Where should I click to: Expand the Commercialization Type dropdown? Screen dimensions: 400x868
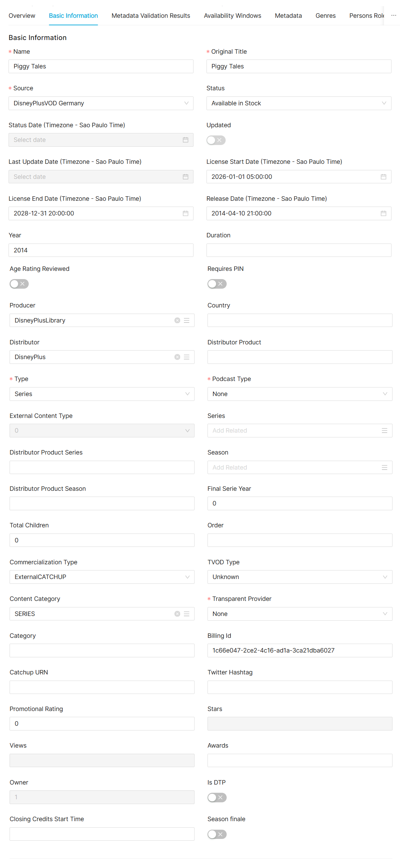(x=102, y=577)
